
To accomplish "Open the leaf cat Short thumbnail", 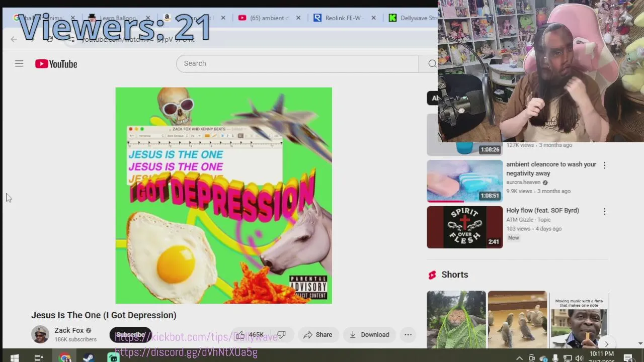I will 456,319.
